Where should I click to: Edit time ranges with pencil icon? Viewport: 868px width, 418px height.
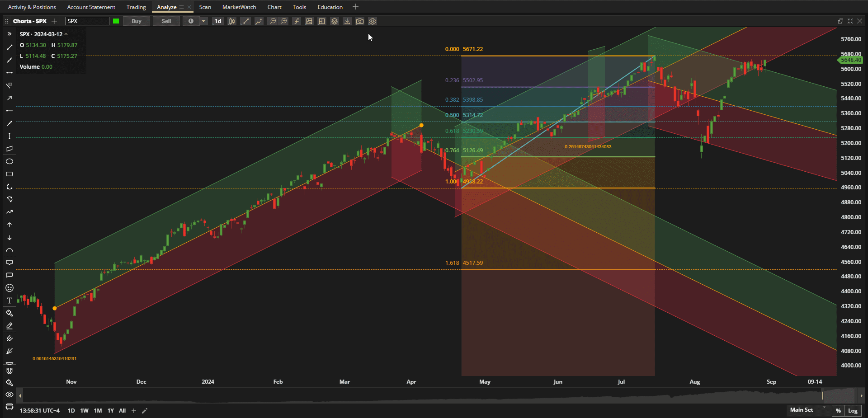(145, 411)
